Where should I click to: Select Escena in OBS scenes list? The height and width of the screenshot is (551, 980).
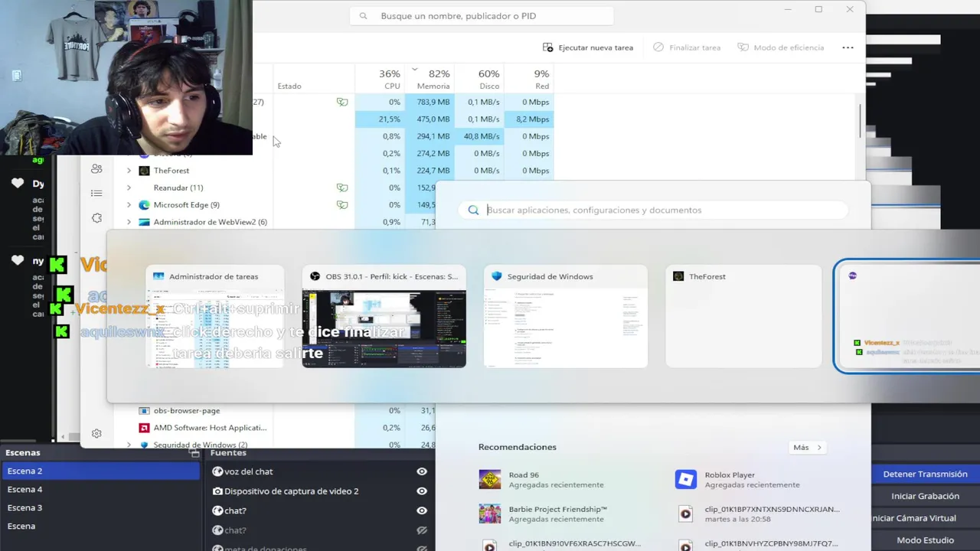pos(101,526)
